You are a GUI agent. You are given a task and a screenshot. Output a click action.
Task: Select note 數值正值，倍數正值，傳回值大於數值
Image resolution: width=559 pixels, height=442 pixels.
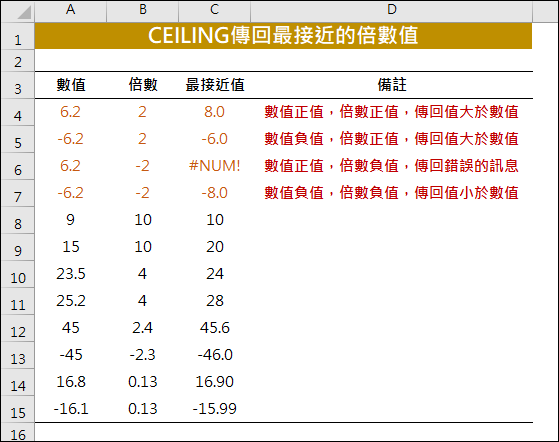point(391,112)
